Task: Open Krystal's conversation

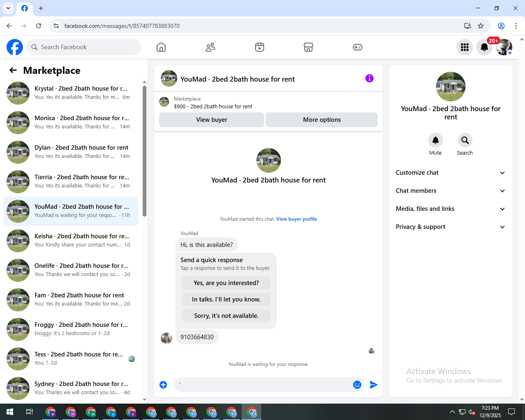Action: pos(71,93)
